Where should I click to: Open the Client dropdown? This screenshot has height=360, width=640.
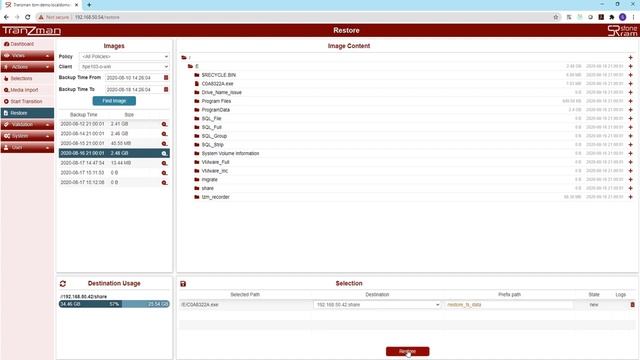[x=124, y=67]
